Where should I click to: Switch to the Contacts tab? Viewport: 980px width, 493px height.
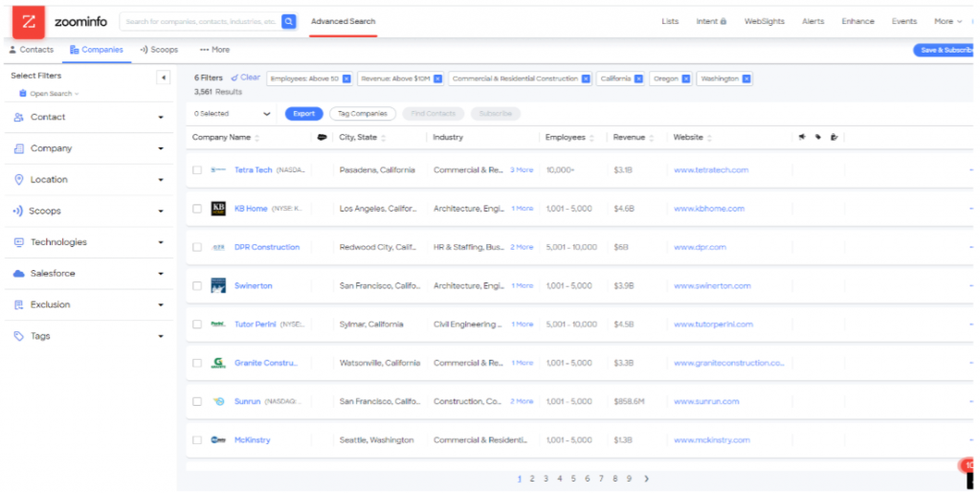pos(32,50)
